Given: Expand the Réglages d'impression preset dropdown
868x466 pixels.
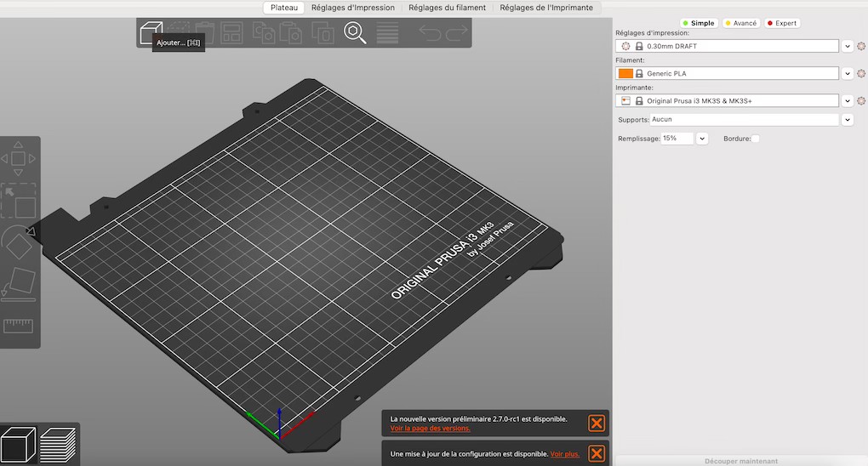Looking at the screenshot, I should 848,47.
